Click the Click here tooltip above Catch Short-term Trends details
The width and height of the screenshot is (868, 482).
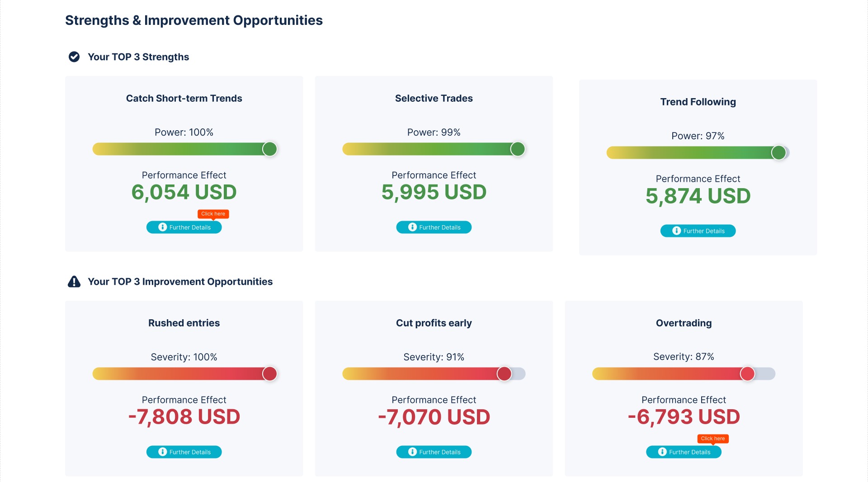pyautogui.click(x=213, y=214)
